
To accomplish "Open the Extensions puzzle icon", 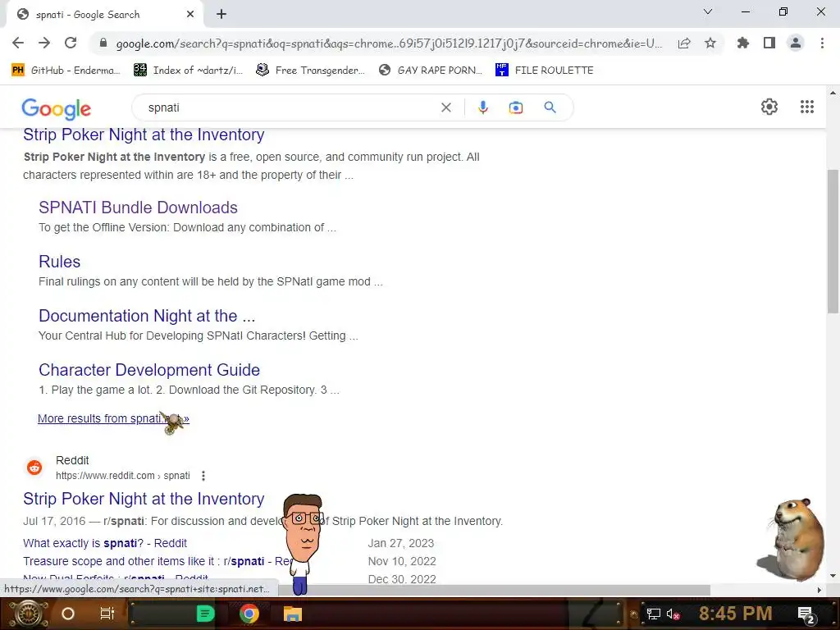I will click(743, 43).
